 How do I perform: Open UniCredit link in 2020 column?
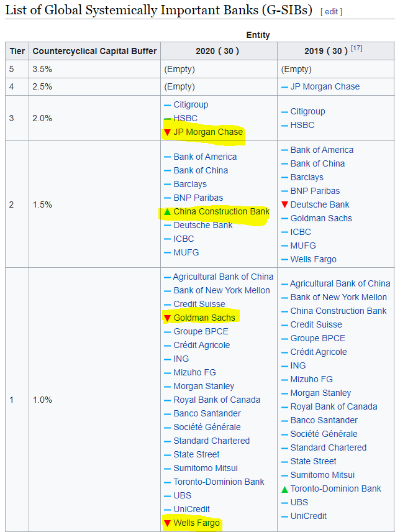(x=191, y=509)
